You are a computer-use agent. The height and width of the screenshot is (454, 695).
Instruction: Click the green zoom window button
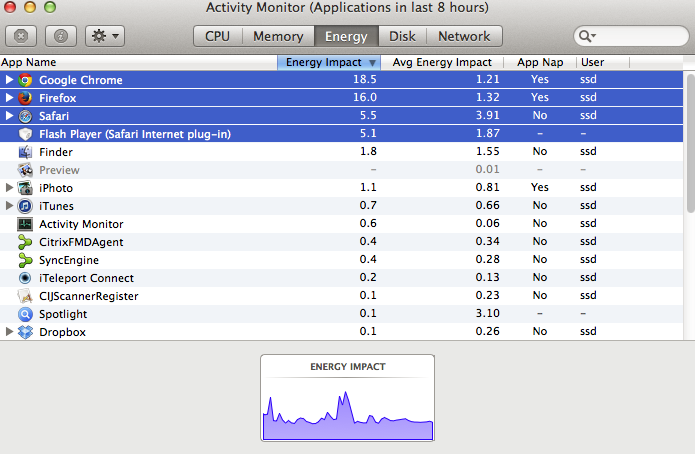pyautogui.click(x=50, y=7)
